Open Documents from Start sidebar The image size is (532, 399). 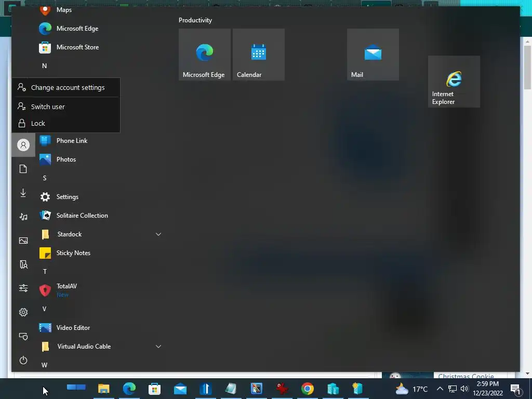tap(23, 169)
